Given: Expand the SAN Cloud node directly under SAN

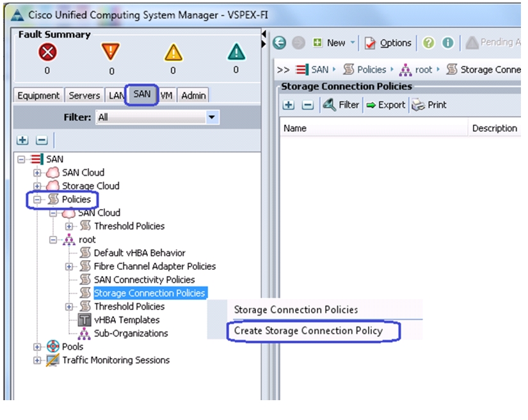Looking at the screenshot, I should pos(37,173).
